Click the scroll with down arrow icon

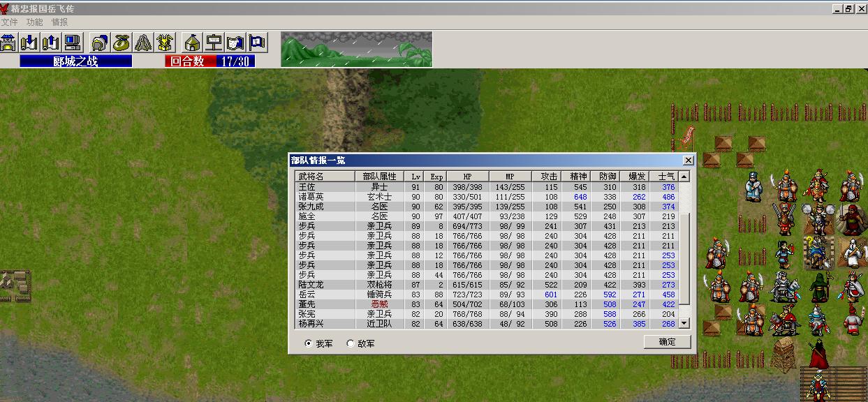tap(29, 43)
